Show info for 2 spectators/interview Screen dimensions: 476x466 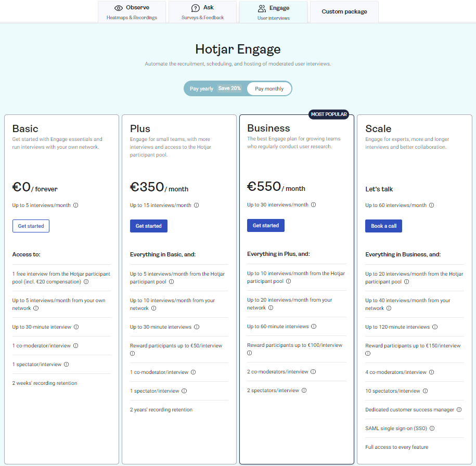click(304, 391)
